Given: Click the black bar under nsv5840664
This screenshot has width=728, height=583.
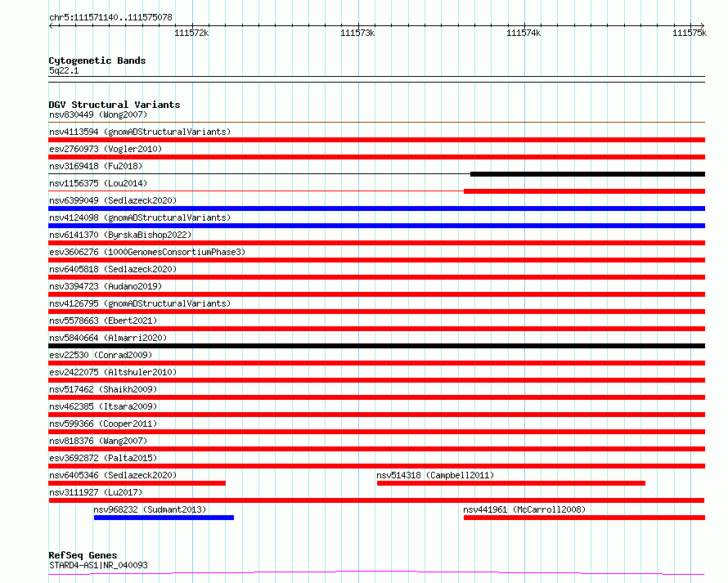Looking at the screenshot, I should (x=376, y=346).
